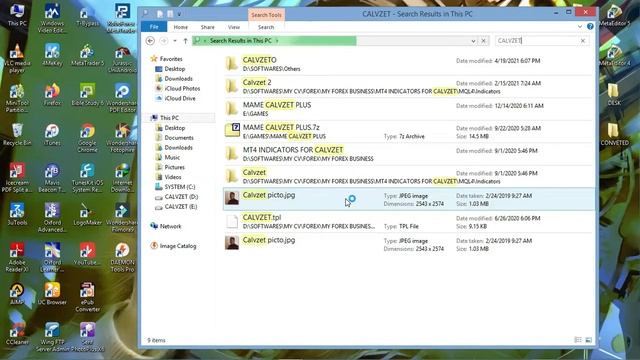The width and height of the screenshot is (640, 360).
Task: Open Quick Access Toolbar customize dropdown
Action: coord(179,14)
